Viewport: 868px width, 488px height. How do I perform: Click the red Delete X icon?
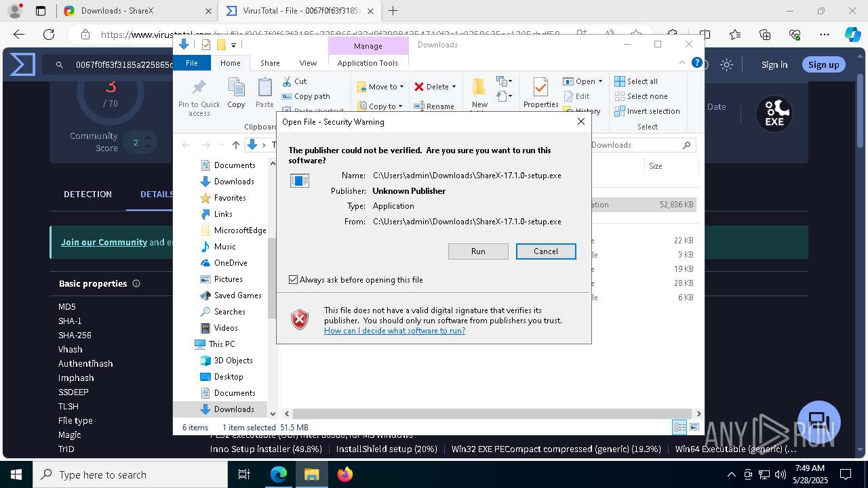tap(419, 87)
